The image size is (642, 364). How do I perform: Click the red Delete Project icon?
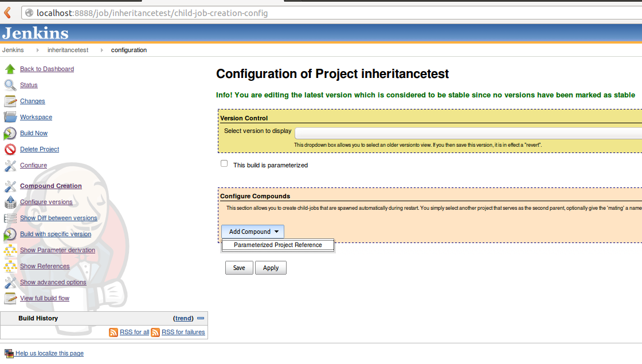point(10,149)
